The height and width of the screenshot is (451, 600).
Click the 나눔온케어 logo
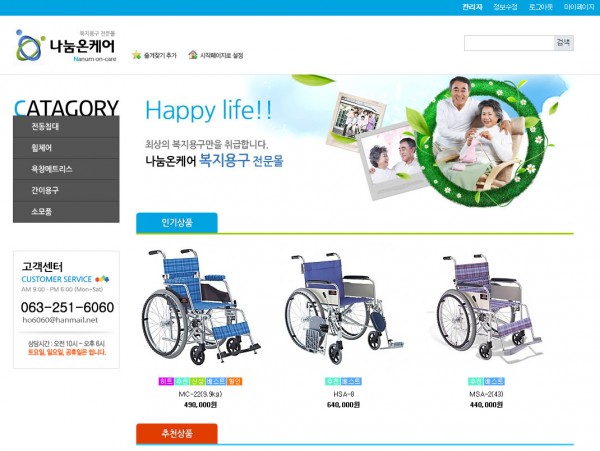coord(66,46)
